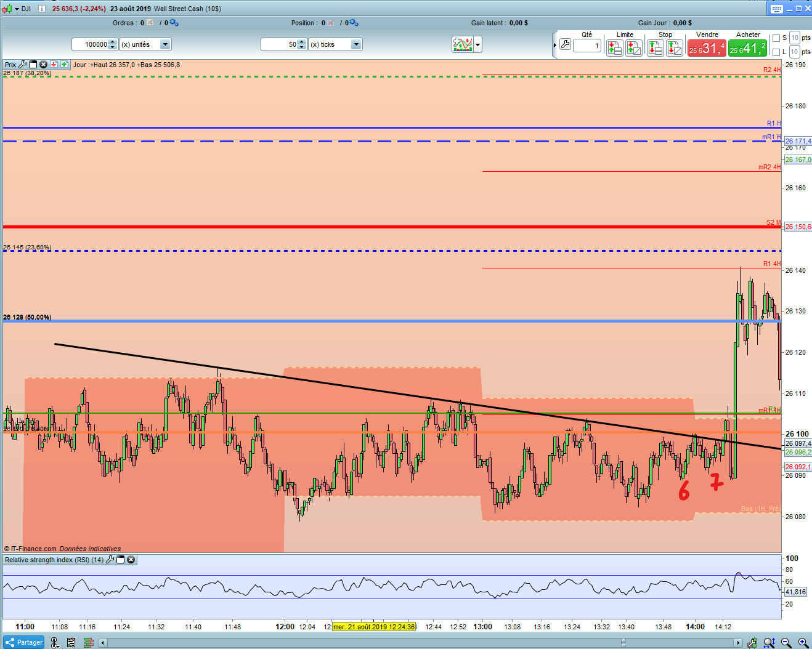Click the Acheter buy price button
The width and height of the screenshot is (812, 649).
pos(747,48)
